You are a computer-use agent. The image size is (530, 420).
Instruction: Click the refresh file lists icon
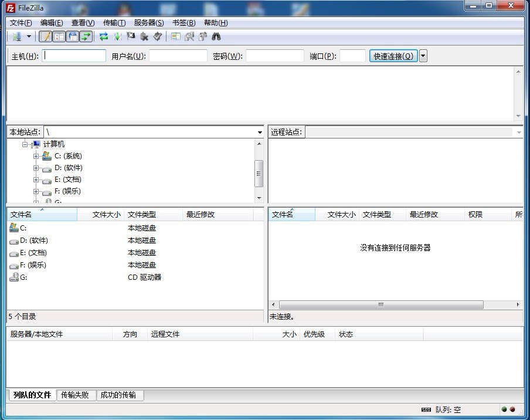click(104, 37)
